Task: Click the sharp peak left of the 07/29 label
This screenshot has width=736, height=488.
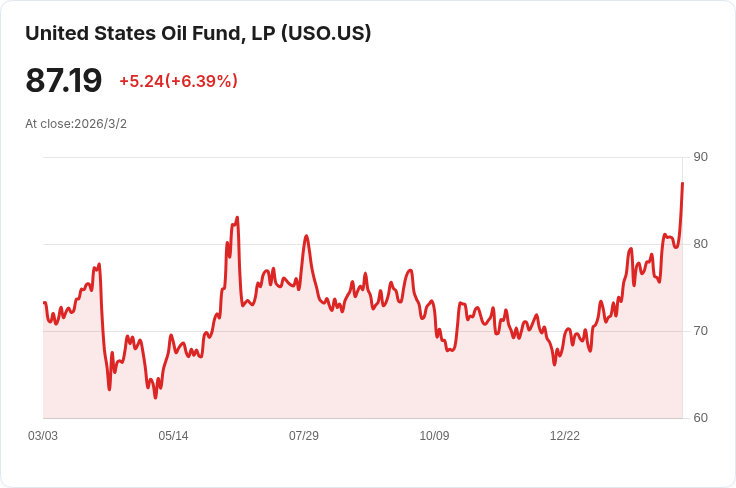Action: pos(306,236)
